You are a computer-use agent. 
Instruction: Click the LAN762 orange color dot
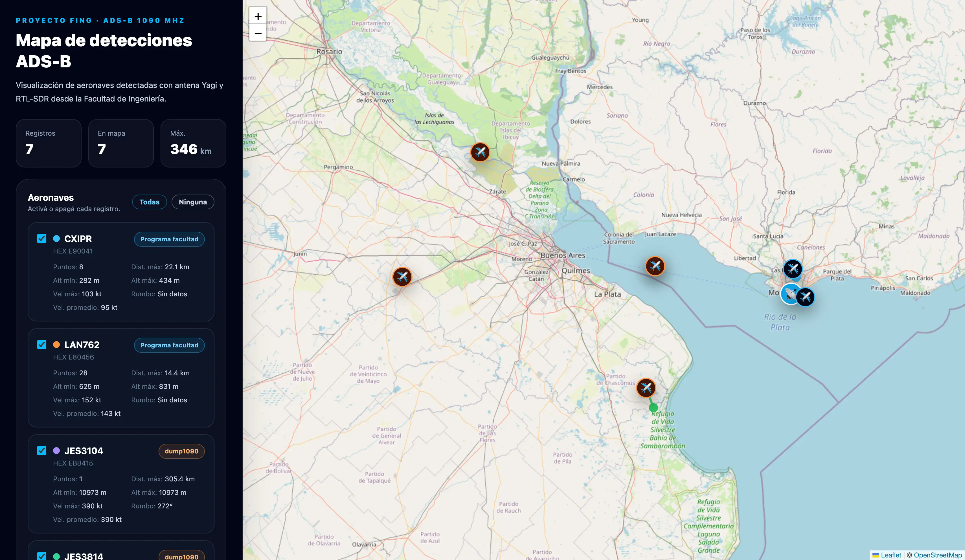[x=56, y=345]
